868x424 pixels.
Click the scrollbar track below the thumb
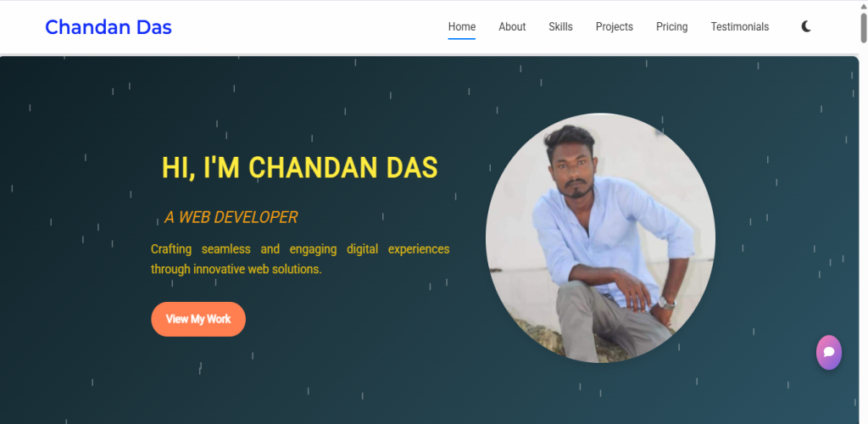(863, 232)
